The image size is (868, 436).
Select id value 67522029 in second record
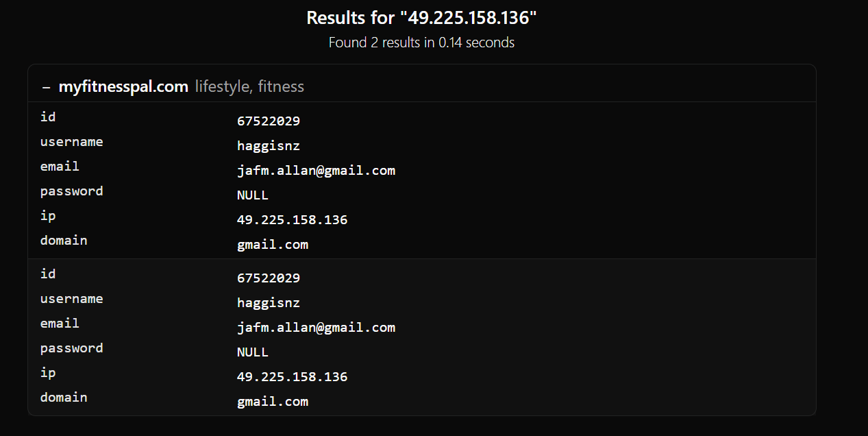tap(269, 278)
